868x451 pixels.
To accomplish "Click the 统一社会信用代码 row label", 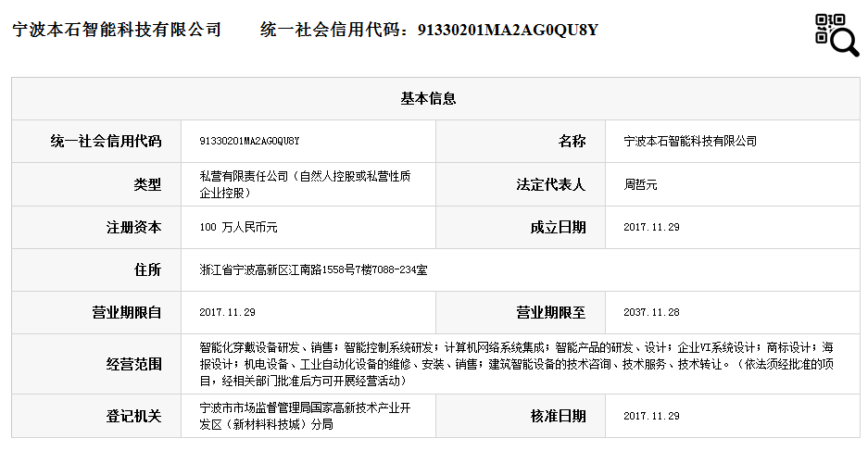I will [106, 141].
